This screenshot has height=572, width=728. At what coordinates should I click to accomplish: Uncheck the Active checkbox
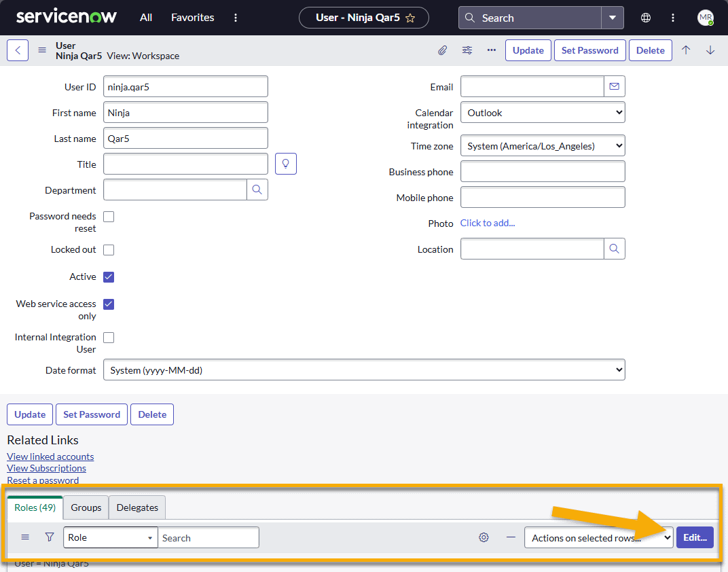(108, 276)
